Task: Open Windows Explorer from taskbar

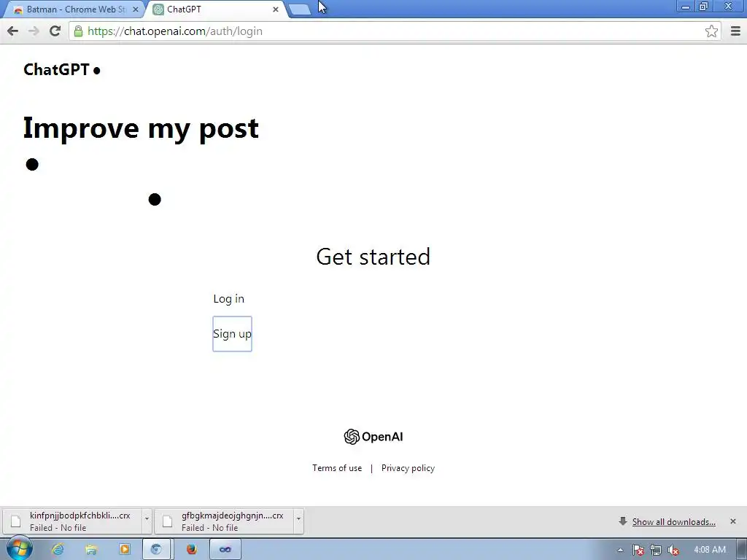Action: click(91, 550)
